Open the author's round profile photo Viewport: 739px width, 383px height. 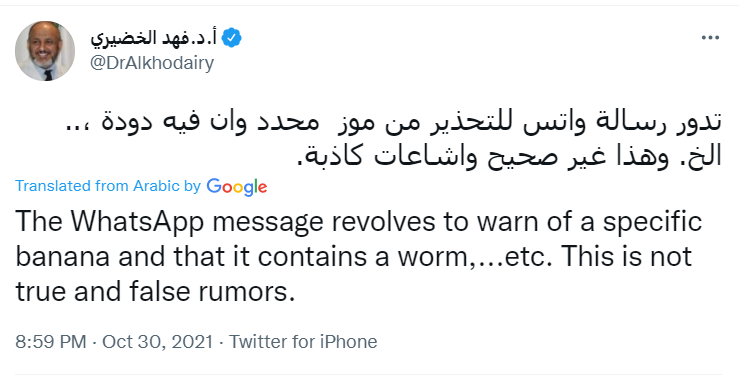pos(45,51)
